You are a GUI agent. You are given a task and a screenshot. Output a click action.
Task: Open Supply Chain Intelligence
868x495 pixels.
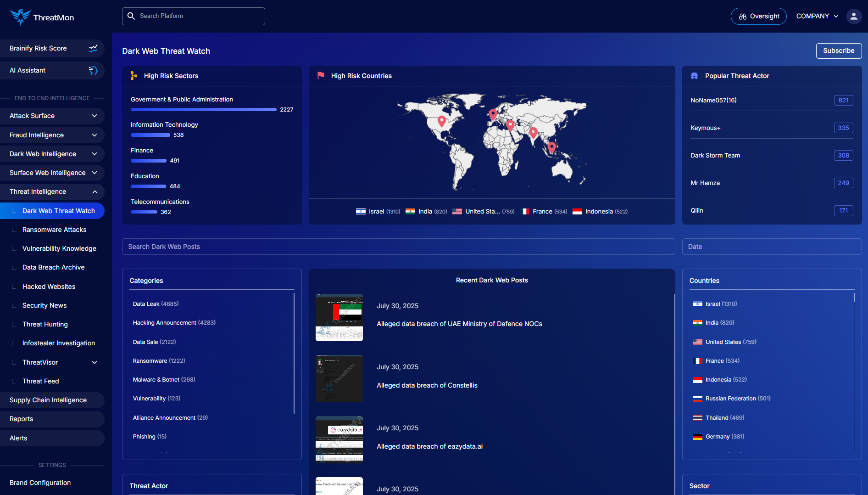[x=52, y=400]
